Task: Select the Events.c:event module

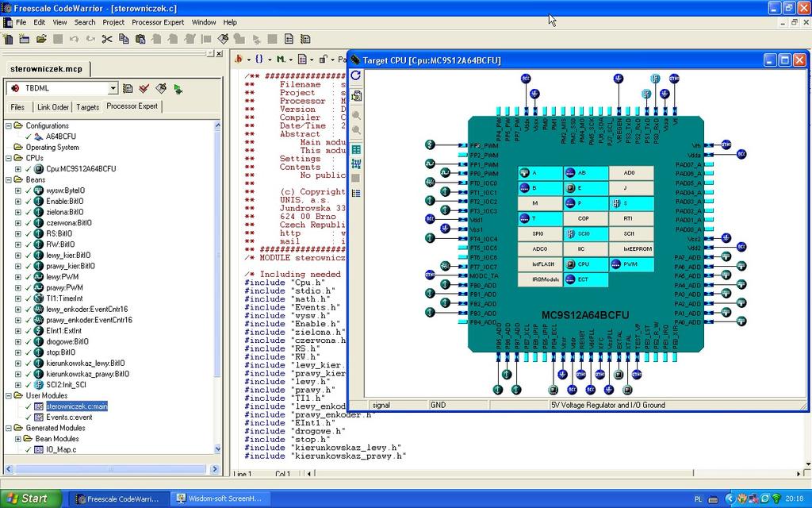Action: point(70,418)
